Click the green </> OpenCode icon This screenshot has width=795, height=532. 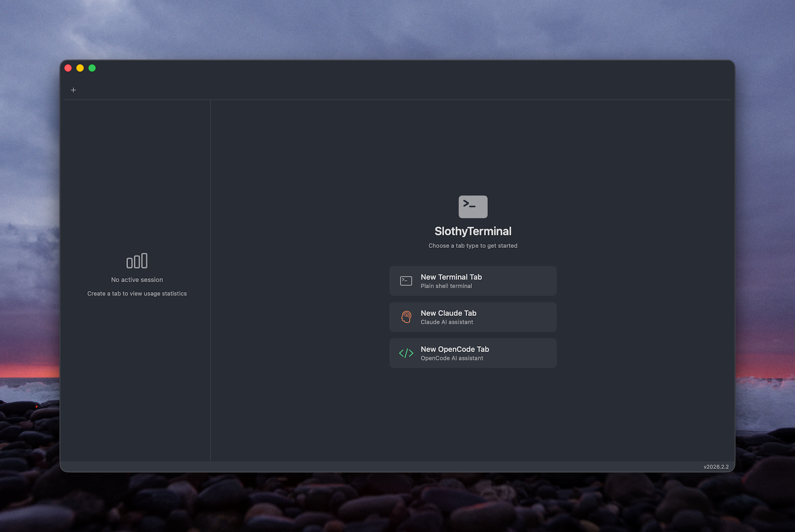[405, 353]
